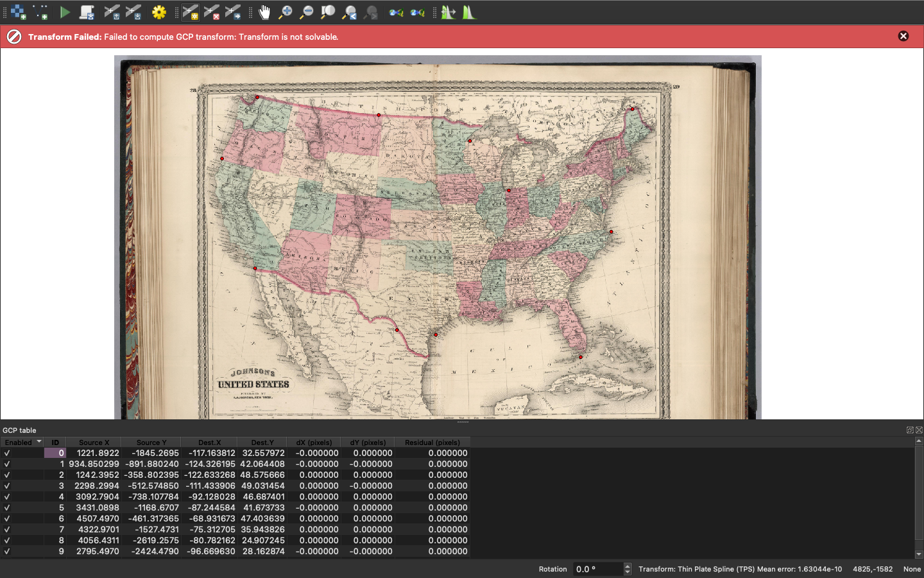Click the Open Vector layer icon

(41, 12)
